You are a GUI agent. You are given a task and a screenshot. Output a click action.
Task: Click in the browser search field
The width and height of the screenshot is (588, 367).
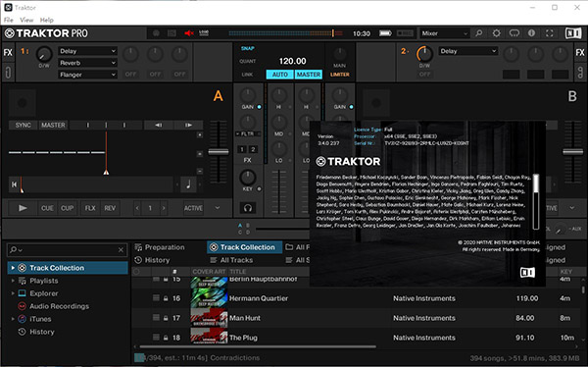tap(68, 250)
